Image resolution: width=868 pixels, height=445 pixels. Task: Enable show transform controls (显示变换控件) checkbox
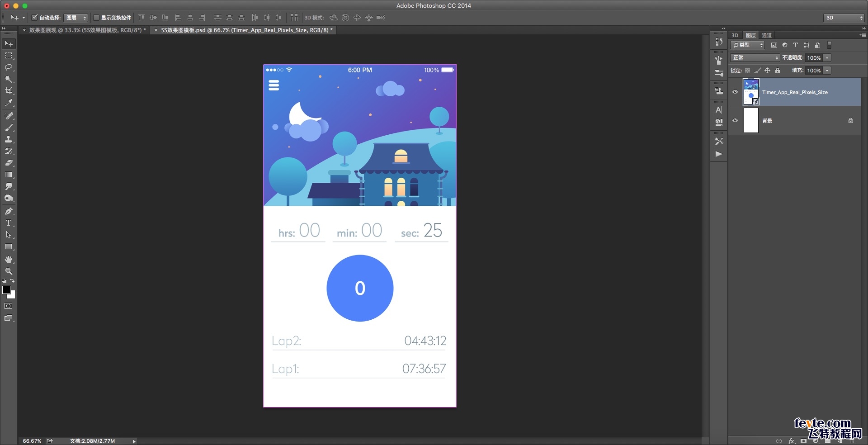[96, 18]
